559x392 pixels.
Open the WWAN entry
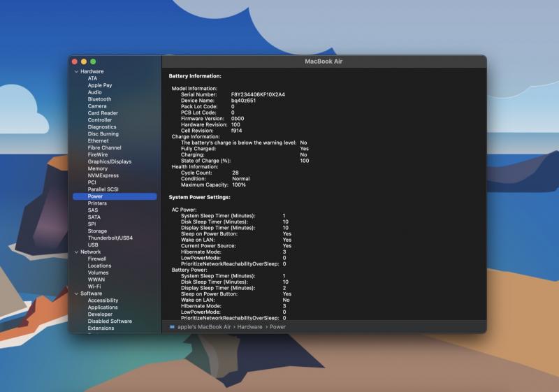(96, 280)
